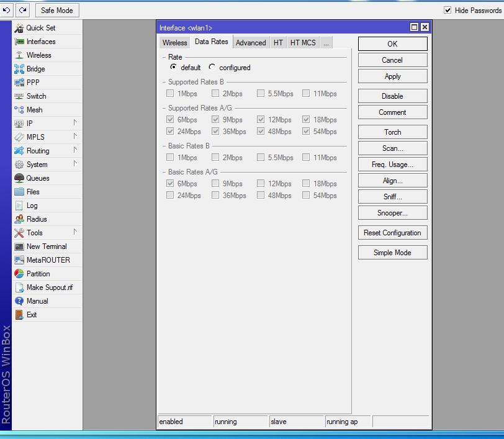Click the redo arrow icon in toolbar

point(22,10)
